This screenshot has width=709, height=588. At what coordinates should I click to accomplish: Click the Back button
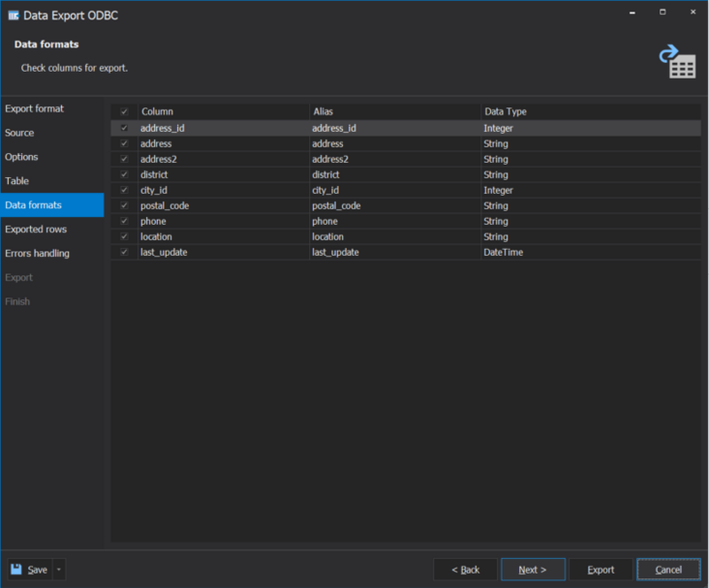coord(465,570)
